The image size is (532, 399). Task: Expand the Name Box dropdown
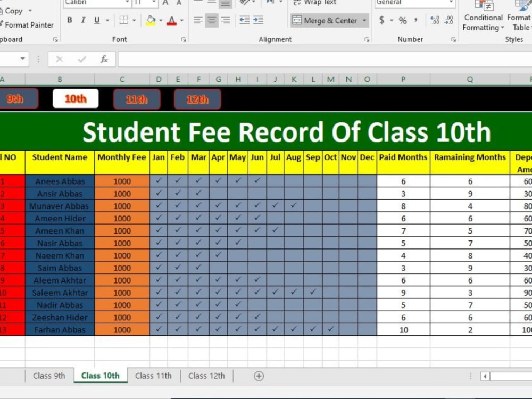coord(22,59)
